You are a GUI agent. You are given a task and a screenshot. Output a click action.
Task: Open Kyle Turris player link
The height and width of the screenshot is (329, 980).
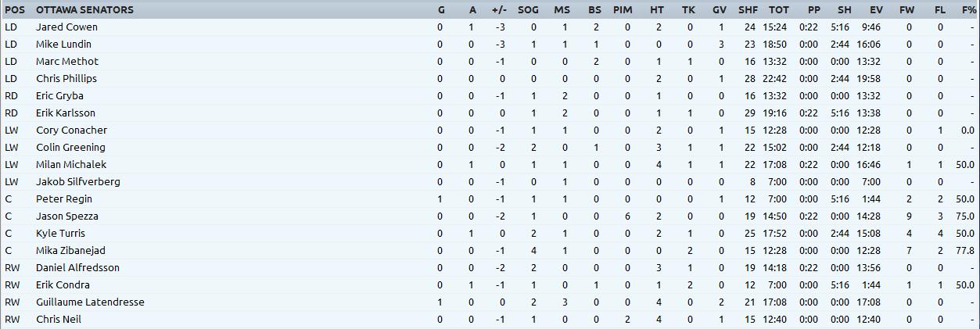coord(60,233)
